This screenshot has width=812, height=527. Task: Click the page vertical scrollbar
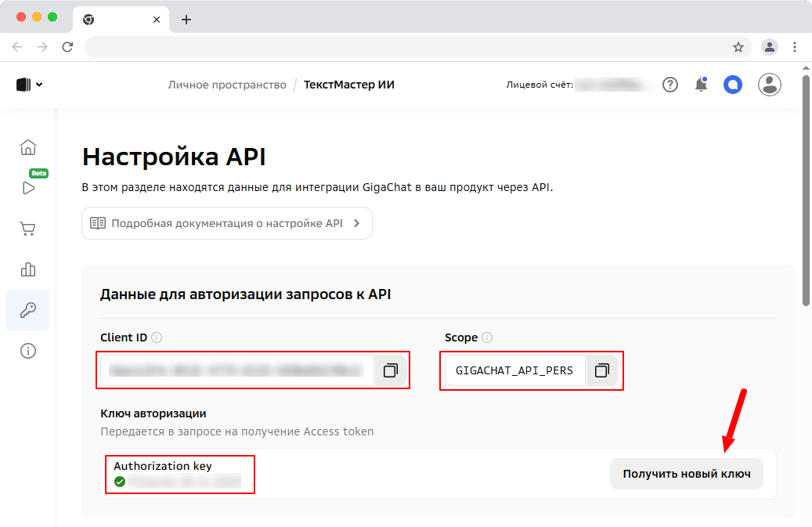[x=806, y=190]
